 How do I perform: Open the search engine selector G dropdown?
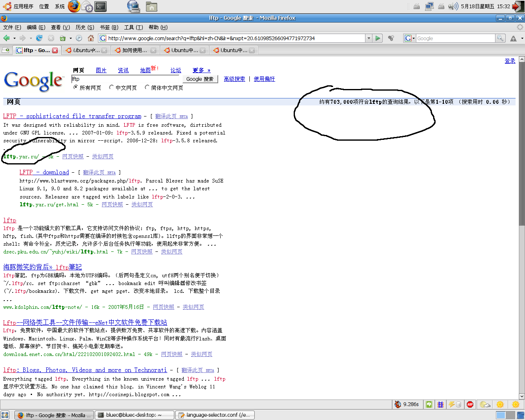pos(410,38)
